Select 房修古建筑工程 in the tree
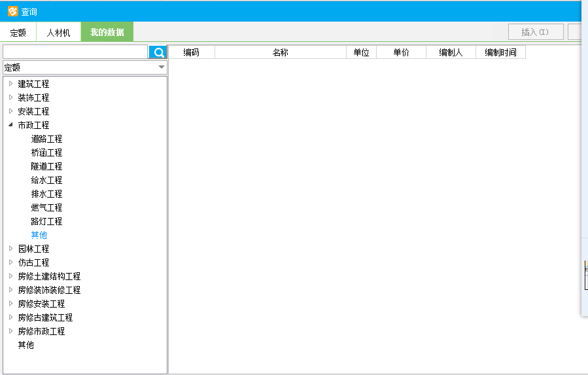The width and height of the screenshot is (588, 375). point(45,317)
